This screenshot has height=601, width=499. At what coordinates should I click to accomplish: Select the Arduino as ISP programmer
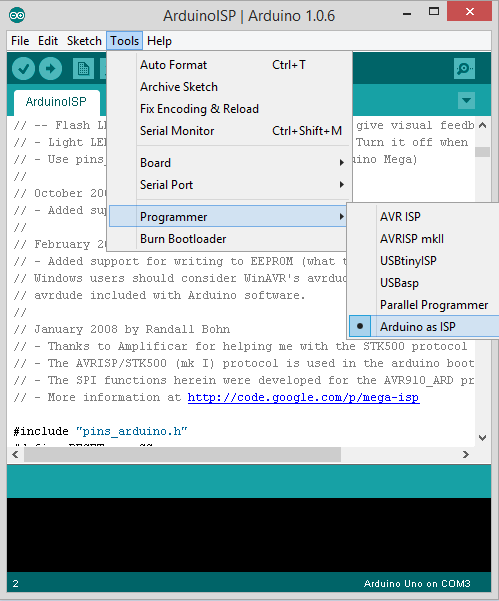click(424, 327)
